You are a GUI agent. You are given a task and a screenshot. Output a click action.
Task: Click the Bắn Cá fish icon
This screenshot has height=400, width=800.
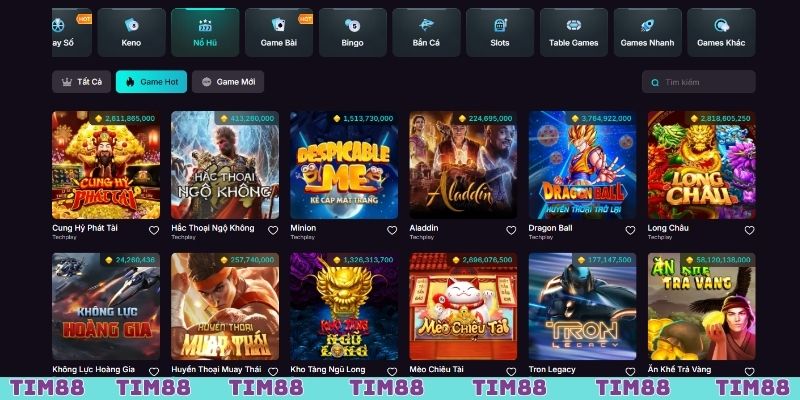click(426, 24)
